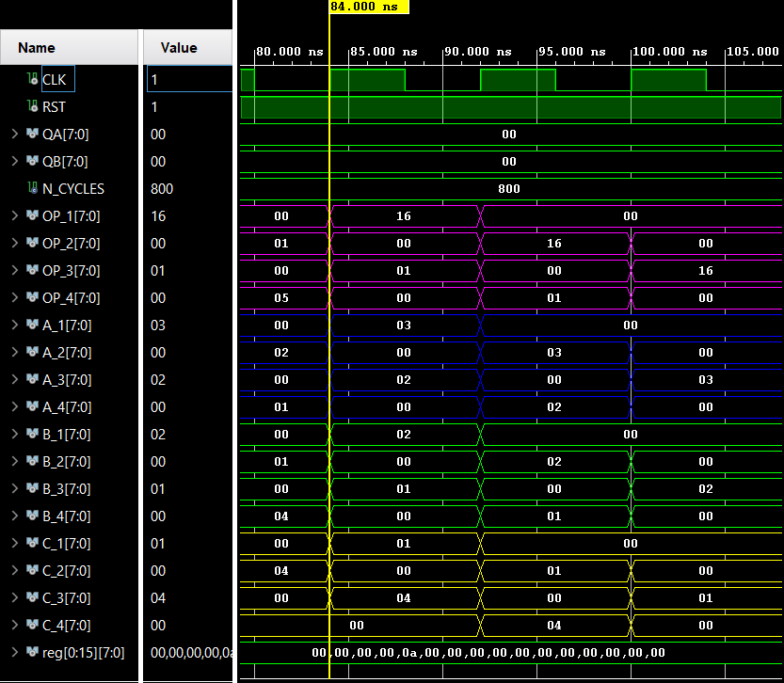Click the 90.000 ns ruler tick label
The image size is (784, 683).
(x=478, y=52)
